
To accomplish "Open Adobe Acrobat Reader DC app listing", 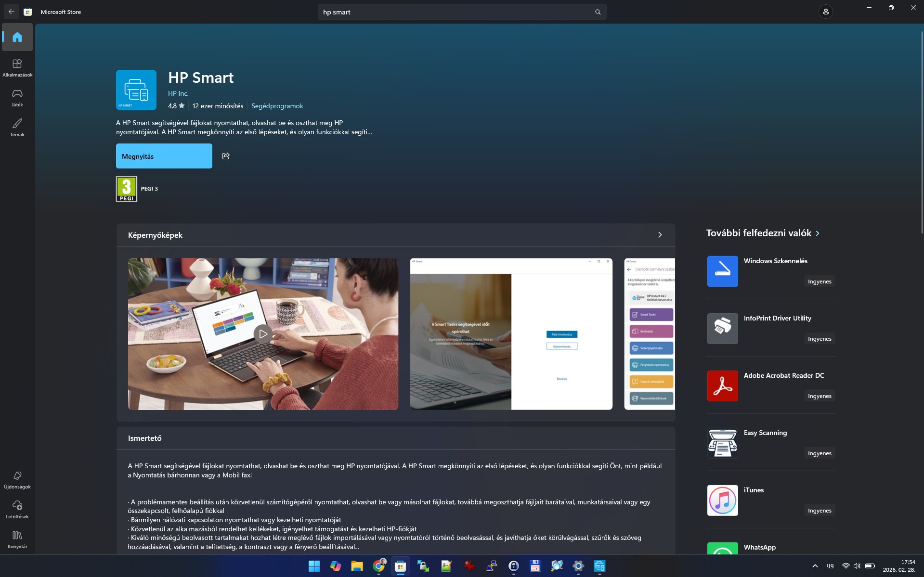I will point(770,385).
